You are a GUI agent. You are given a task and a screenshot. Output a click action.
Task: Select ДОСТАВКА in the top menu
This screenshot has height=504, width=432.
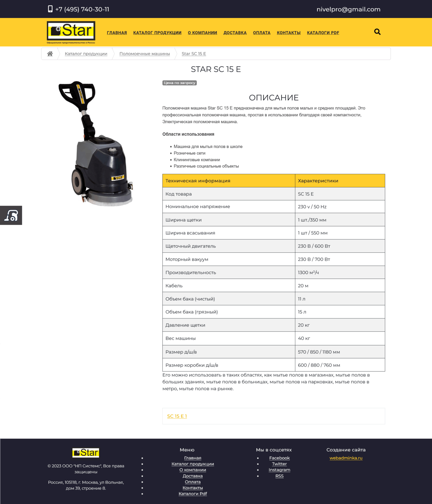[x=235, y=33]
